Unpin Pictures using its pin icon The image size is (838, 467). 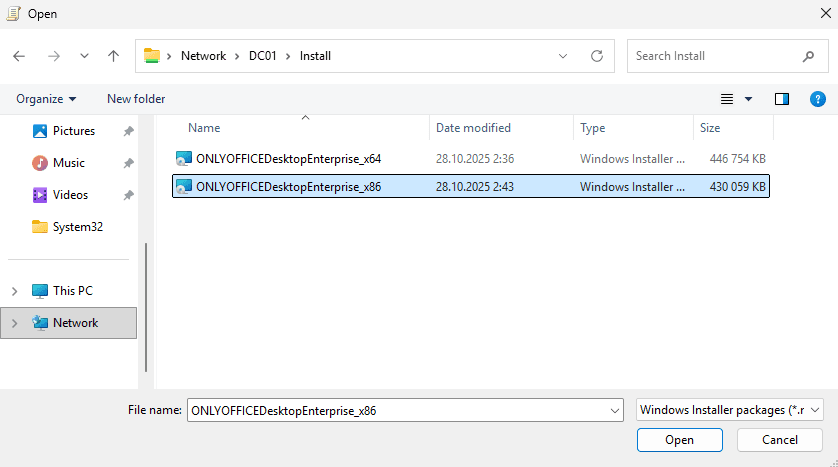[128, 131]
